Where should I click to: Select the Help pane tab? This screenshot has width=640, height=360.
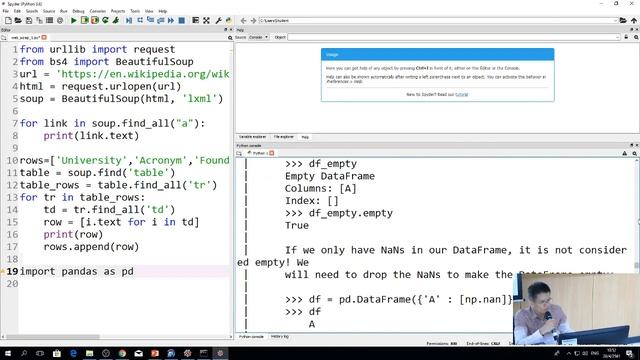point(305,137)
